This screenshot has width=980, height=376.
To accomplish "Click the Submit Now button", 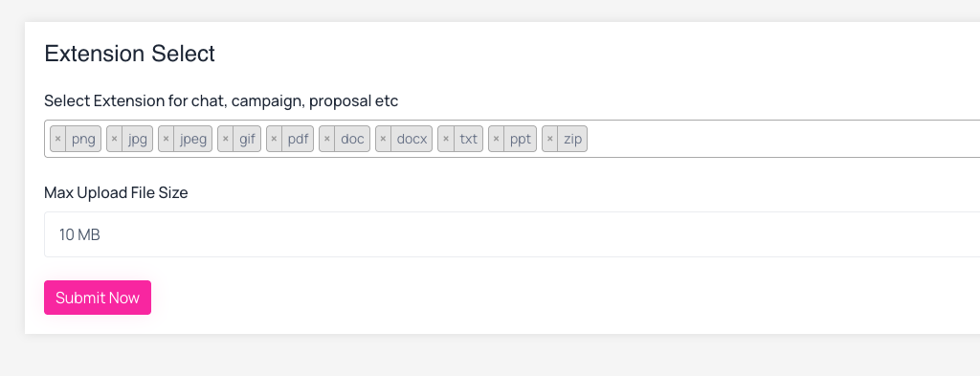I will point(98,298).
